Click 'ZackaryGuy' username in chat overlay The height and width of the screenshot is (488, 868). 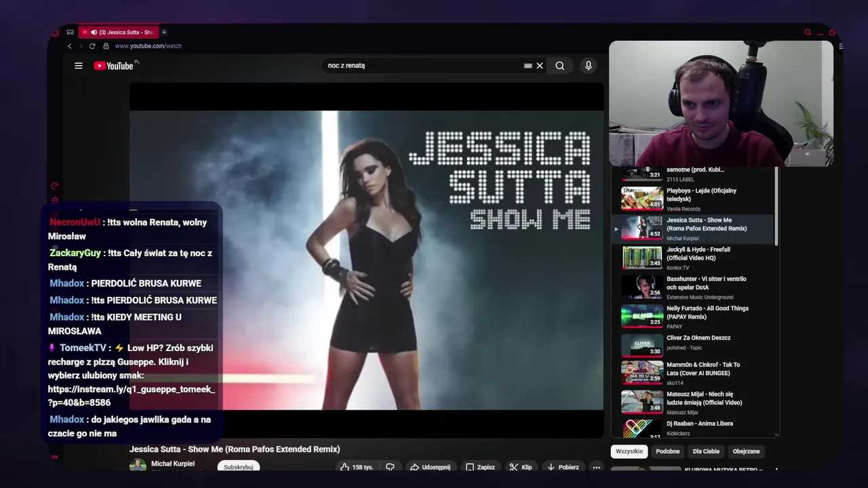(75, 253)
